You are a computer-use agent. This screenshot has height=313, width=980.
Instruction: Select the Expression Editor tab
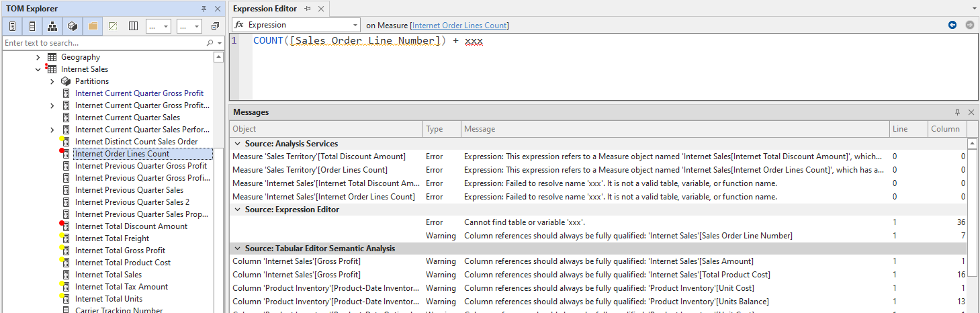coord(265,9)
